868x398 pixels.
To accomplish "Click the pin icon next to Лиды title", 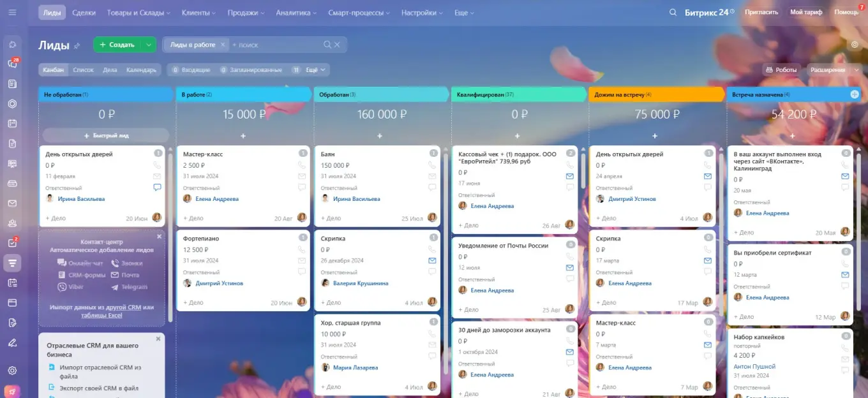I will (77, 45).
